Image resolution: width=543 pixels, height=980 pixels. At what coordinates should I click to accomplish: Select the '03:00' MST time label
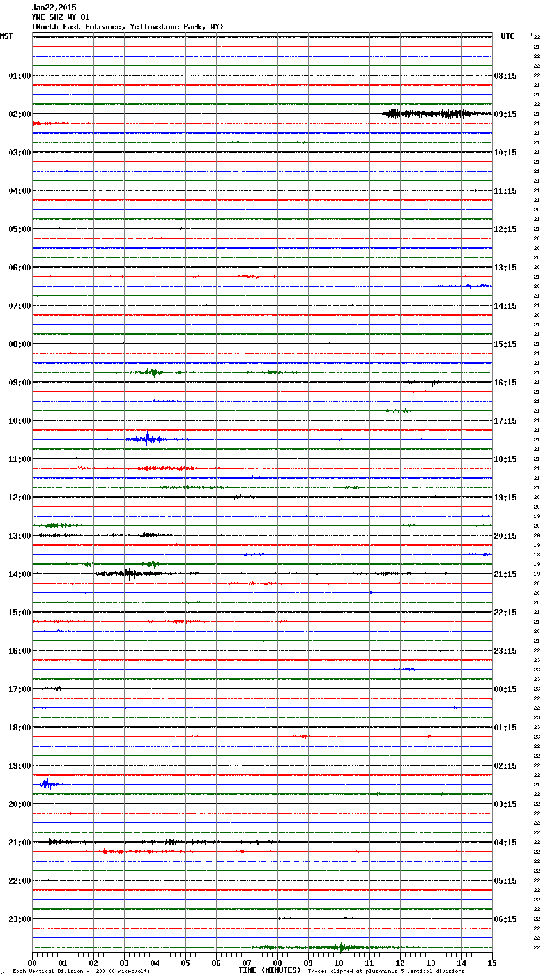pyautogui.click(x=20, y=153)
